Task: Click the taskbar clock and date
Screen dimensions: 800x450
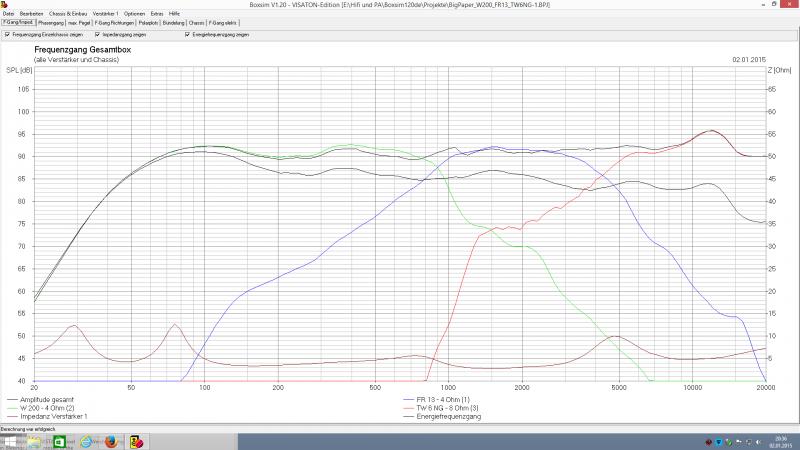Action: [780, 441]
